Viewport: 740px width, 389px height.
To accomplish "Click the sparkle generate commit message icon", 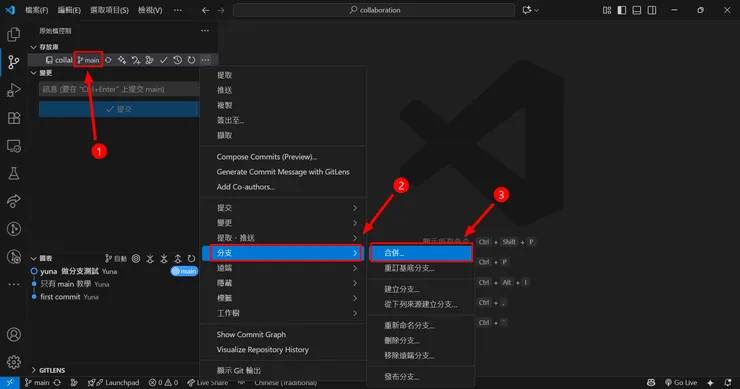I will pyautogui.click(x=122, y=60).
